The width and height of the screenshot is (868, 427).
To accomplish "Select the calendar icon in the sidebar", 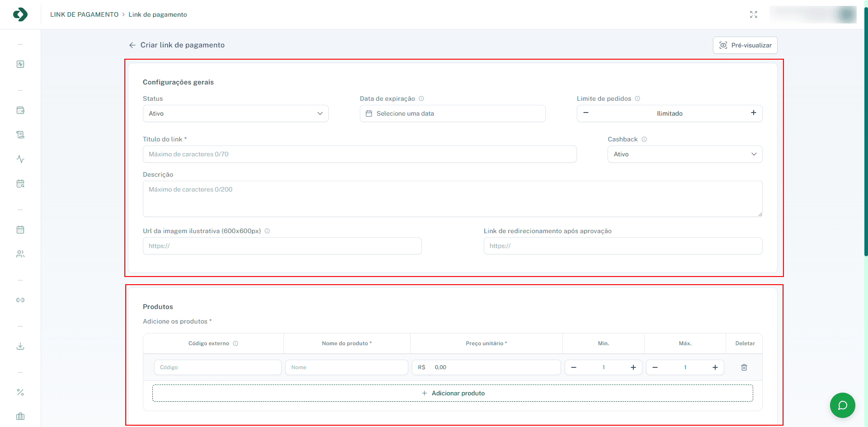I will tap(20, 230).
